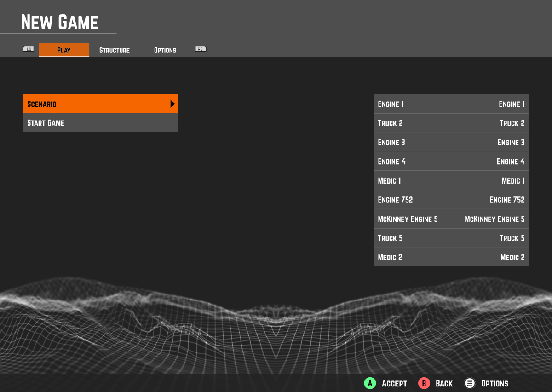The width and height of the screenshot is (552, 392).
Task: Pick McKinney Engine 5 from list
Action: tap(451, 219)
